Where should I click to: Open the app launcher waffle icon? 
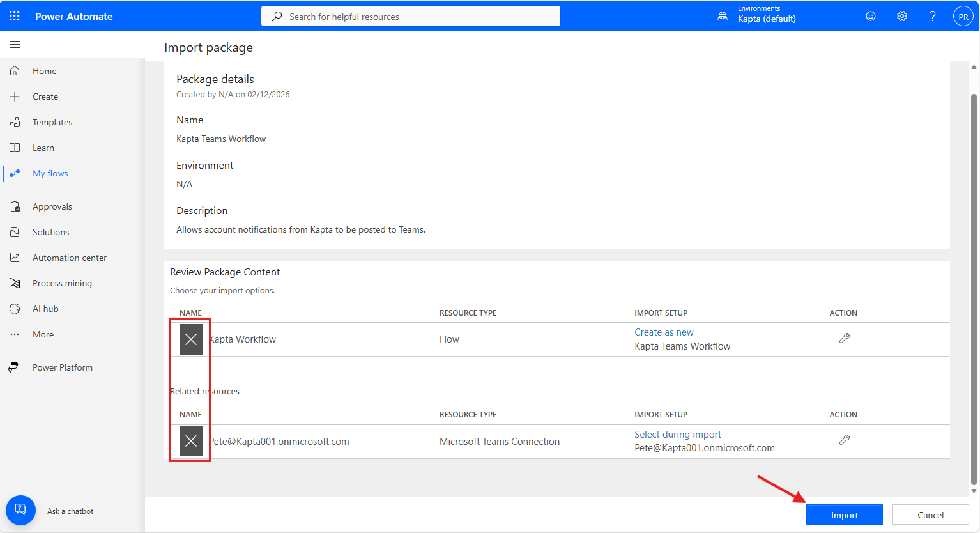click(15, 16)
